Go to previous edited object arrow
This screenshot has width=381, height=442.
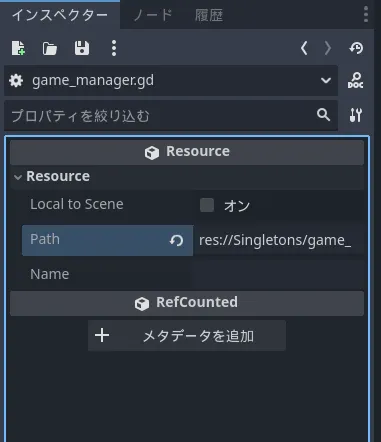tap(304, 48)
